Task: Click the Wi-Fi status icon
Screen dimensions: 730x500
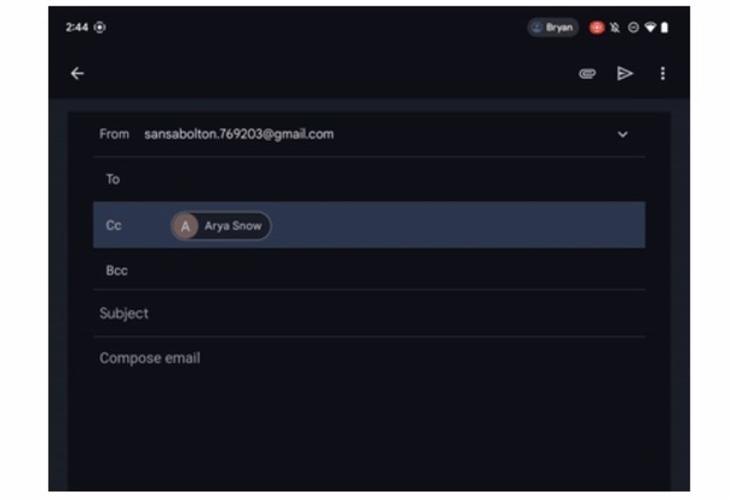Action: (650, 27)
